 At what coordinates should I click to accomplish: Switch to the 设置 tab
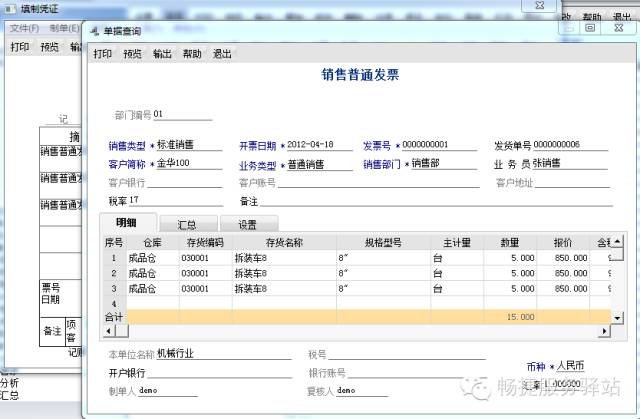tap(246, 224)
